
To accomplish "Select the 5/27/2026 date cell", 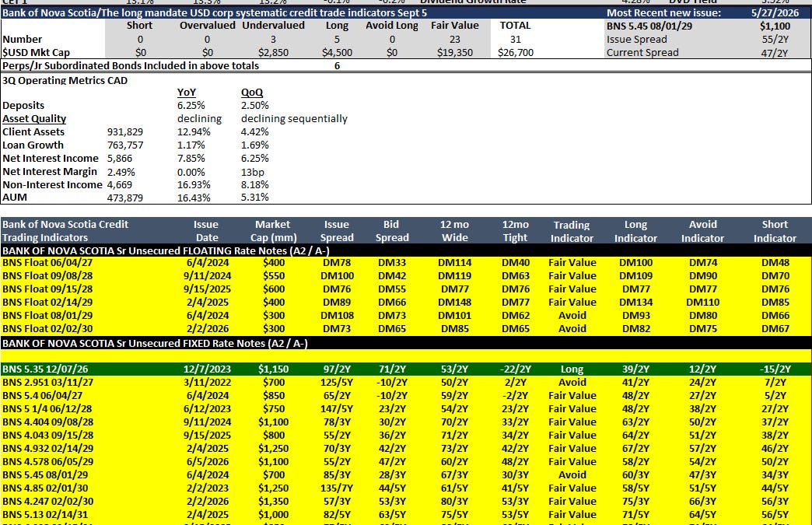I will (775, 12).
